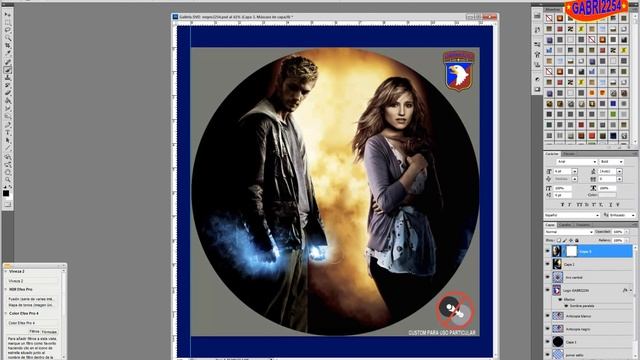
Task: Open the Opacidad slider arrow
Action: click(627, 232)
